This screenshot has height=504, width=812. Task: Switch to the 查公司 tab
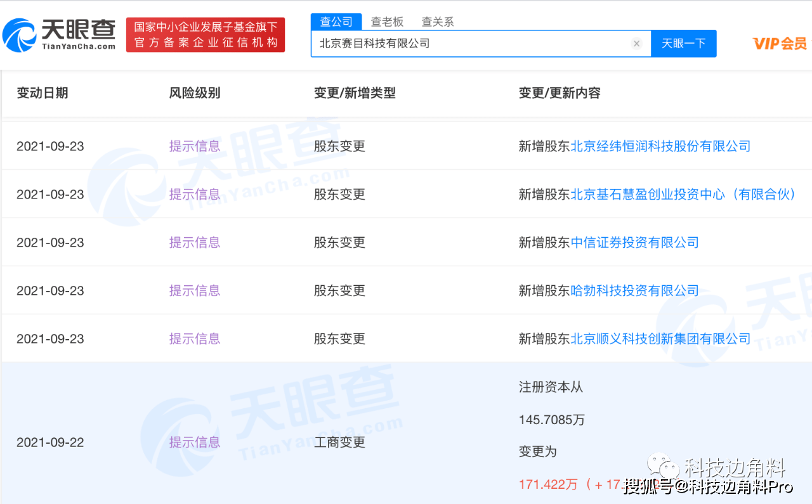point(336,22)
